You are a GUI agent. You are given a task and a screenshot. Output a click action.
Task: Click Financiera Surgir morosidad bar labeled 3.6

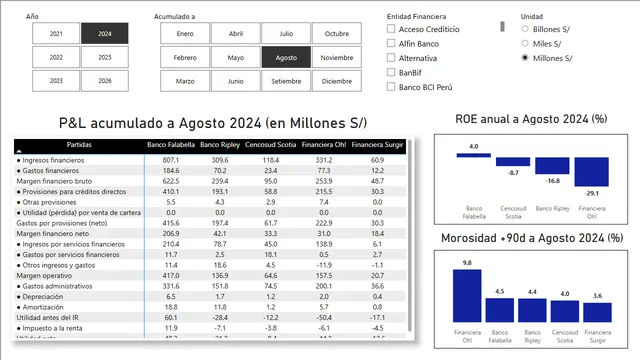(598, 313)
